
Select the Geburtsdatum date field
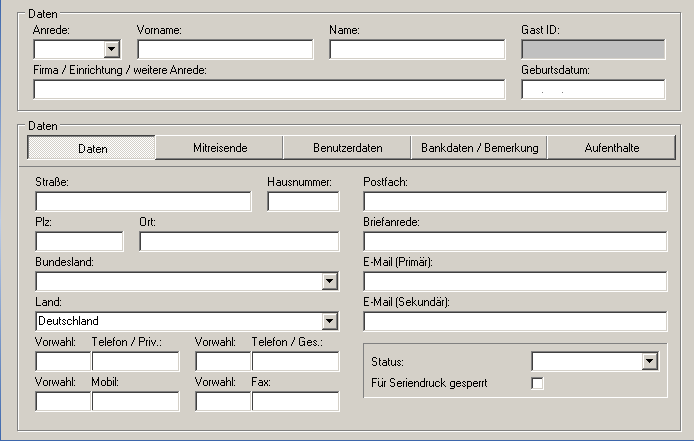[593, 90]
